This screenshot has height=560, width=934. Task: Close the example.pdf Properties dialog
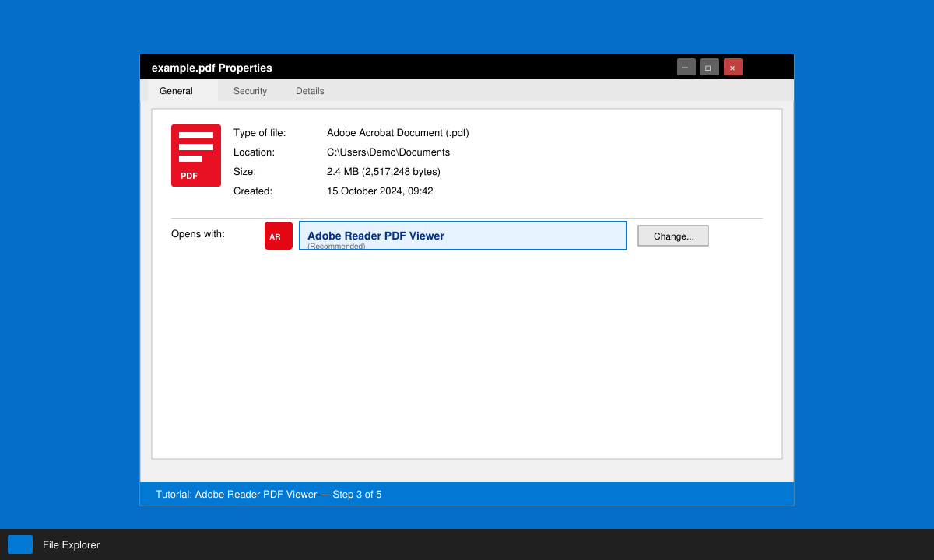point(733,67)
